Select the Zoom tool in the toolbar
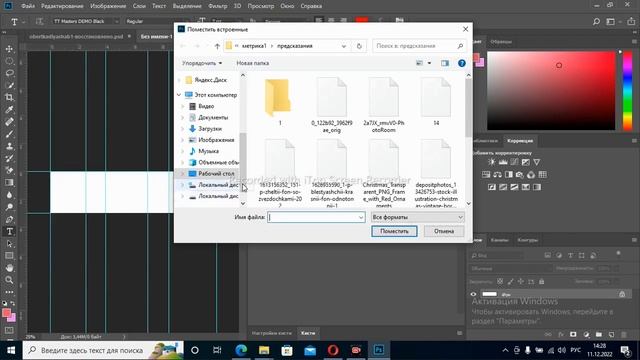The height and width of the screenshot is (360, 640). pyautogui.click(x=9, y=280)
